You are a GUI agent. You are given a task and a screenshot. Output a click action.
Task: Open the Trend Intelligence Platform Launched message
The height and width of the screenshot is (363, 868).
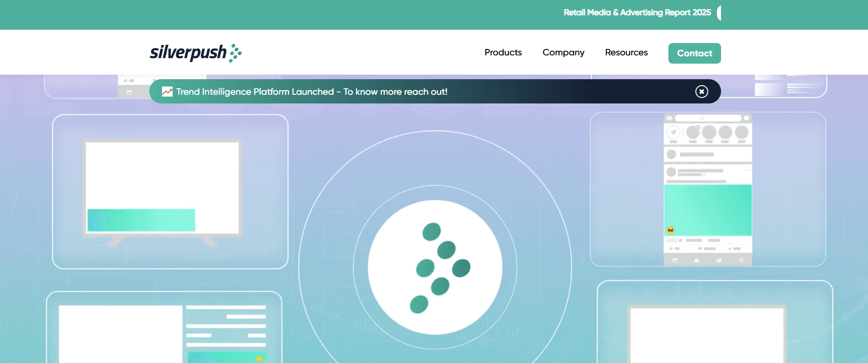(x=311, y=92)
